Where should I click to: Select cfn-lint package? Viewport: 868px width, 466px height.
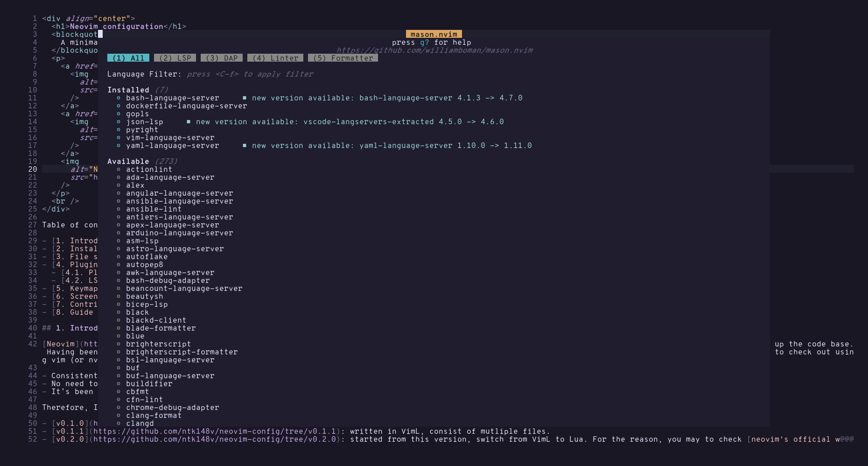145,399
